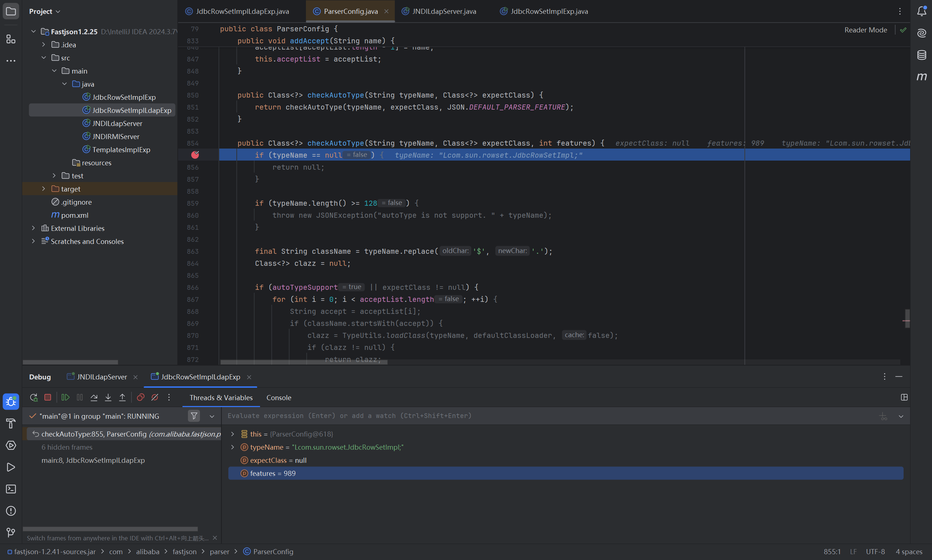Screen dimensions: 932x560
Task: Open the Build hammer tool window
Action: tap(11, 423)
